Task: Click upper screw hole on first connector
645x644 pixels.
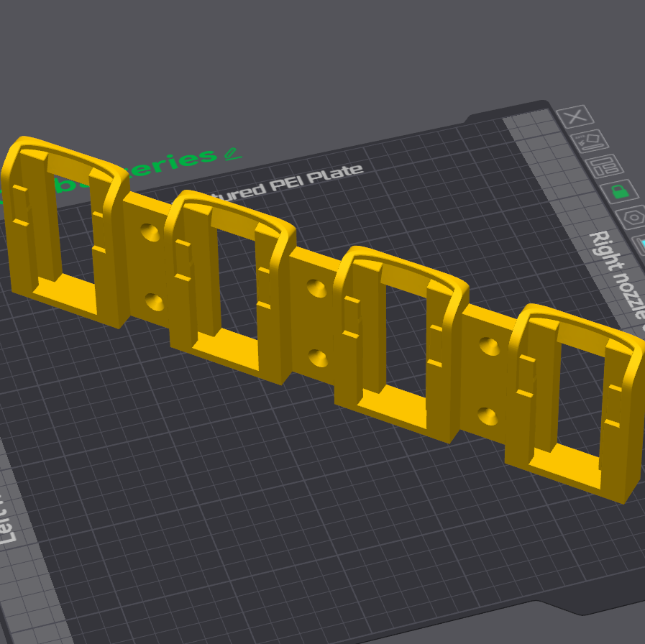Action: pos(150,232)
